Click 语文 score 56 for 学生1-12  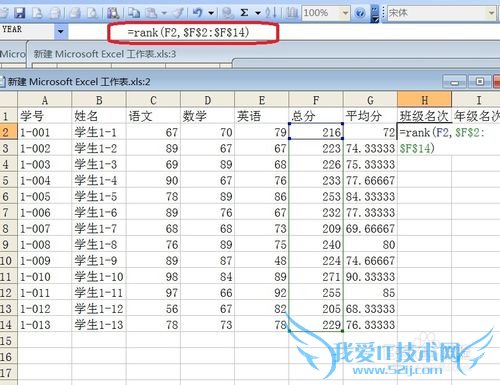click(153, 309)
